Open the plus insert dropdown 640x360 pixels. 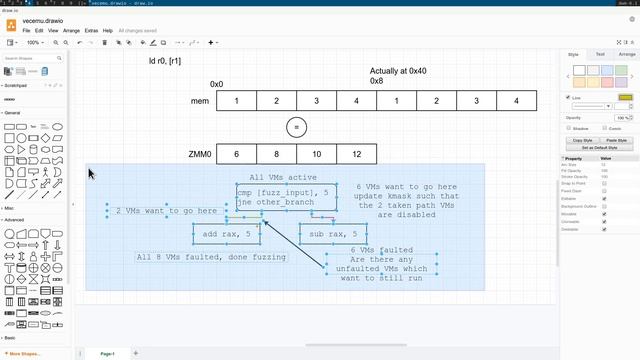coord(213,42)
